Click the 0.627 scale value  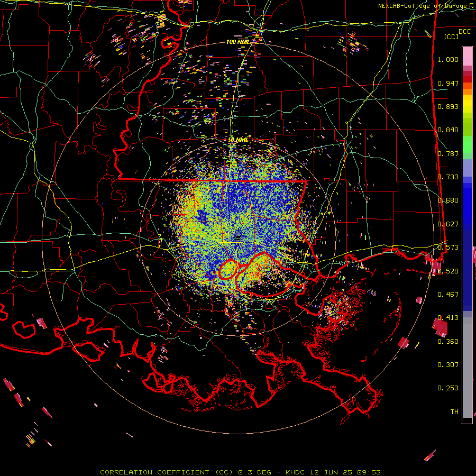[448, 224]
